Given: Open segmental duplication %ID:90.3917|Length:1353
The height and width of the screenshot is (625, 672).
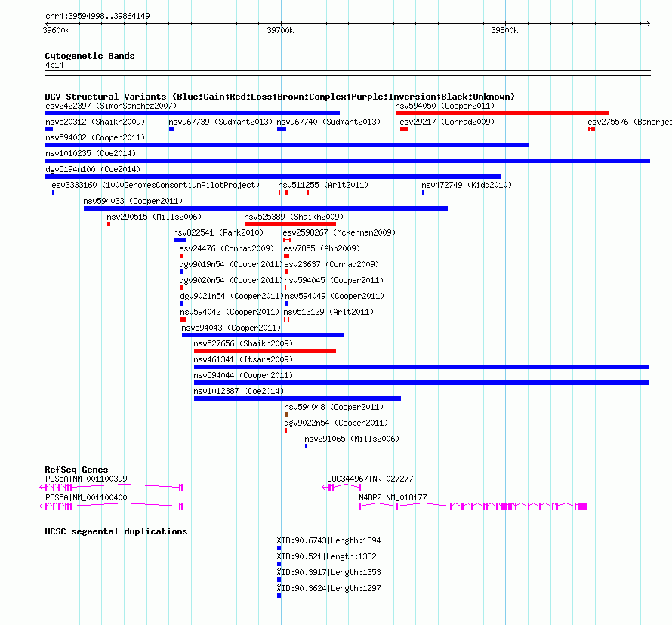Looking at the screenshot, I should coord(328,572).
